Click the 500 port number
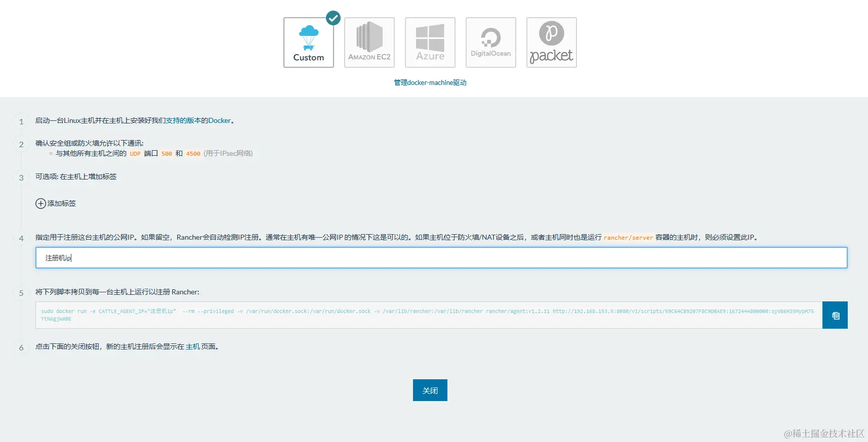 coord(167,154)
